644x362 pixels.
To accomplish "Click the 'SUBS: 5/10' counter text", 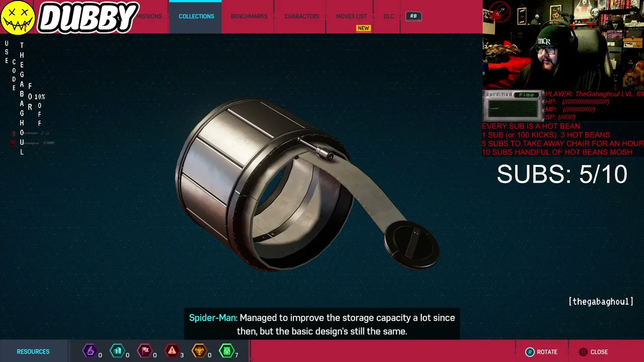I will [562, 174].
